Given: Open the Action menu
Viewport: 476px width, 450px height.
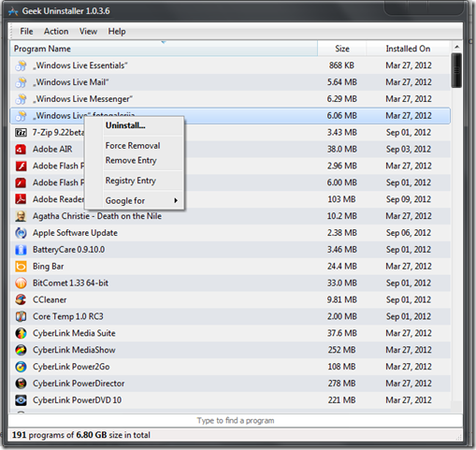Looking at the screenshot, I should click(56, 32).
